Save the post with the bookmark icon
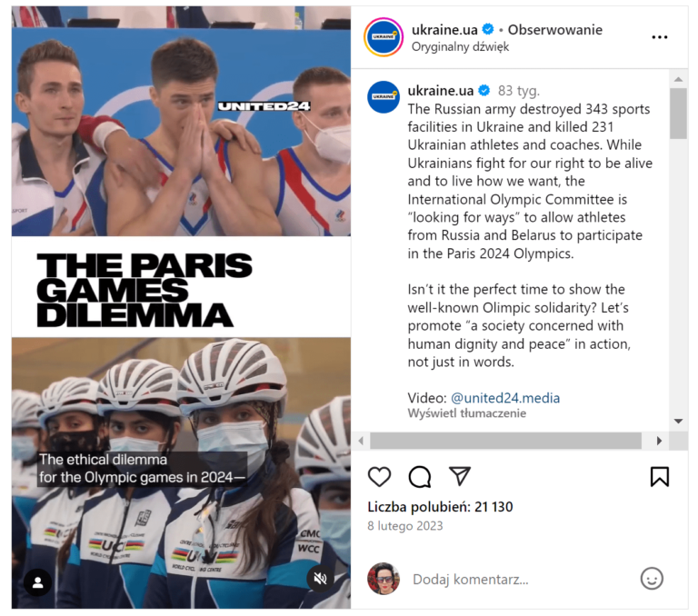Screen dimensions: 698x616 pyautogui.click(x=659, y=477)
